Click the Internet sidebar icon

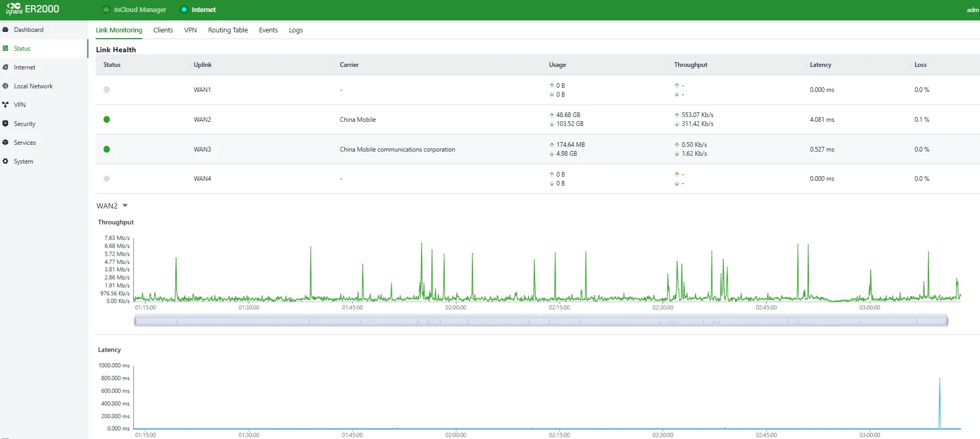click(5, 67)
